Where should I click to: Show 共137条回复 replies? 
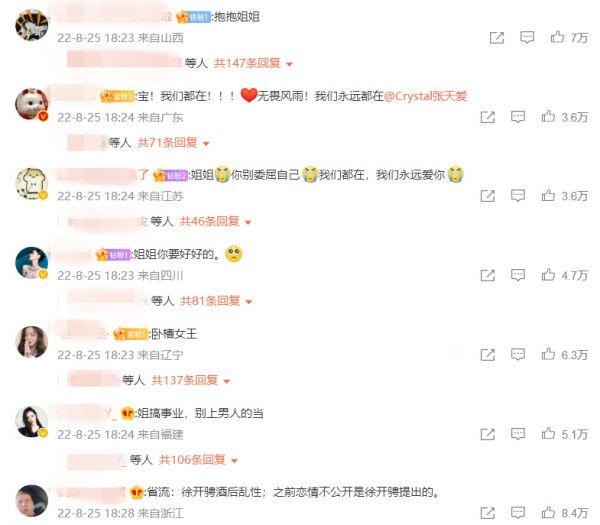point(191,380)
